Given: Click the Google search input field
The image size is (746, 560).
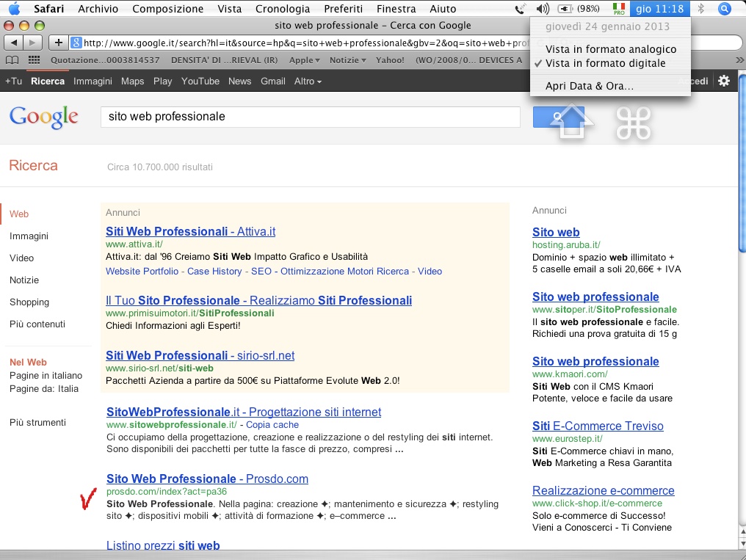Looking at the screenshot, I should coord(310,117).
